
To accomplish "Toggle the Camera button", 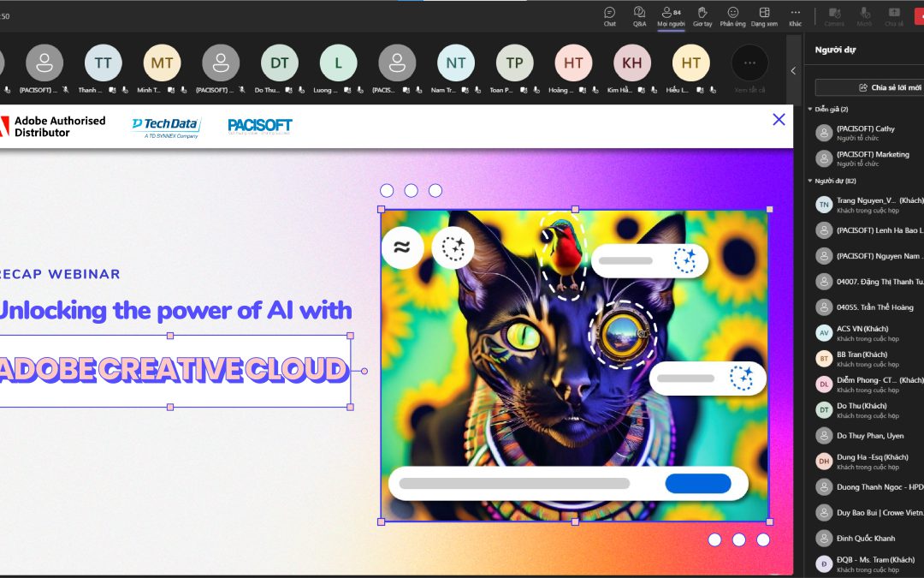I will click(834, 16).
